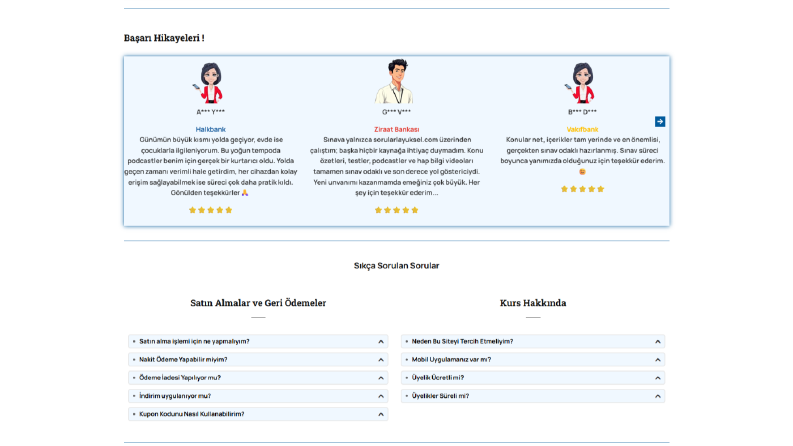Toggle chevron for 'Üyelik Ücretli mi?'
793x446 pixels.
coord(657,378)
